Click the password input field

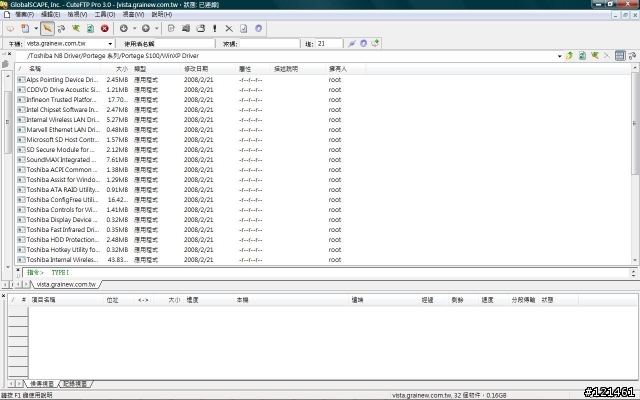click(x=269, y=44)
